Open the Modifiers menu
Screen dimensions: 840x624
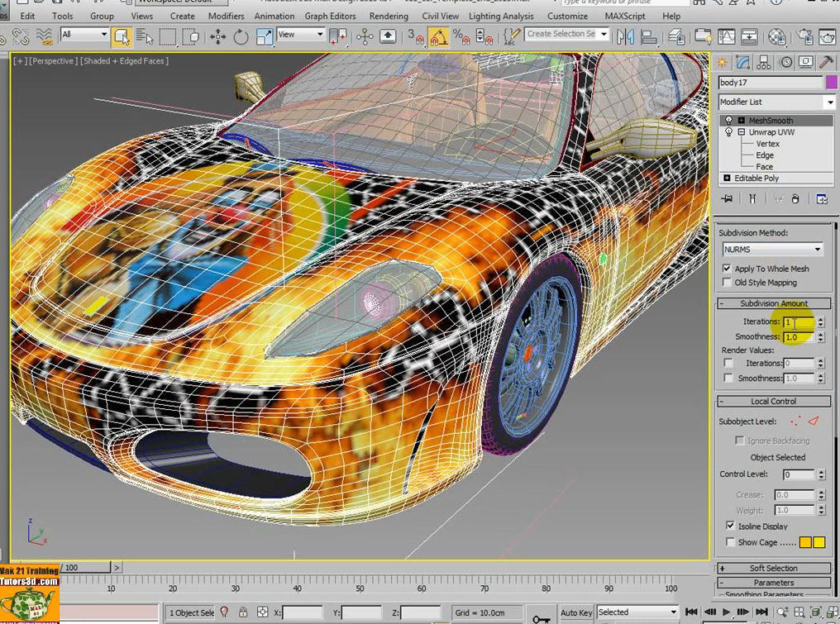click(x=226, y=16)
